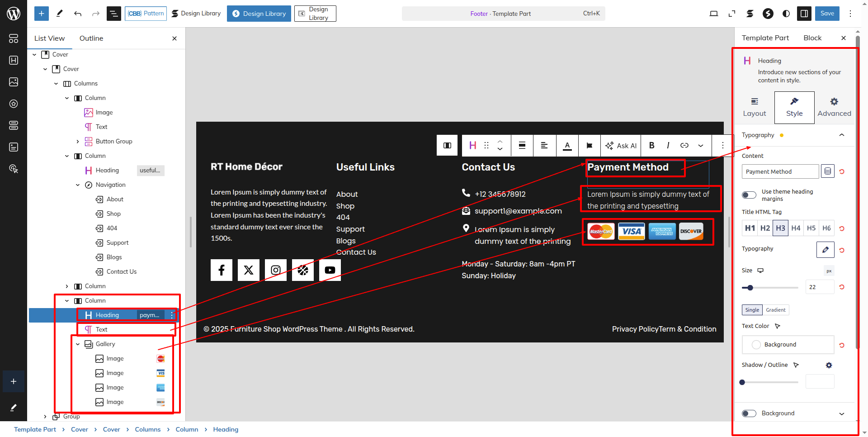The height and width of the screenshot is (437, 868).
Task: Toggle the fullscreen expand icon in top bar
Action: coord(732,14)
